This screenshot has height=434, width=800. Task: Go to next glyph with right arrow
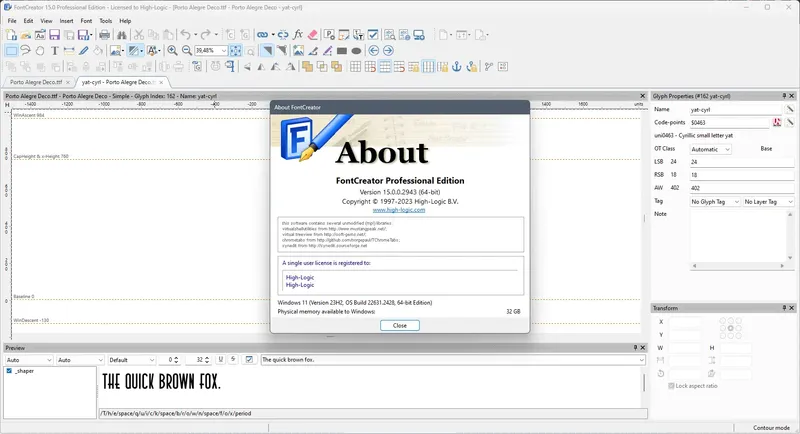[x=388, y=50]
